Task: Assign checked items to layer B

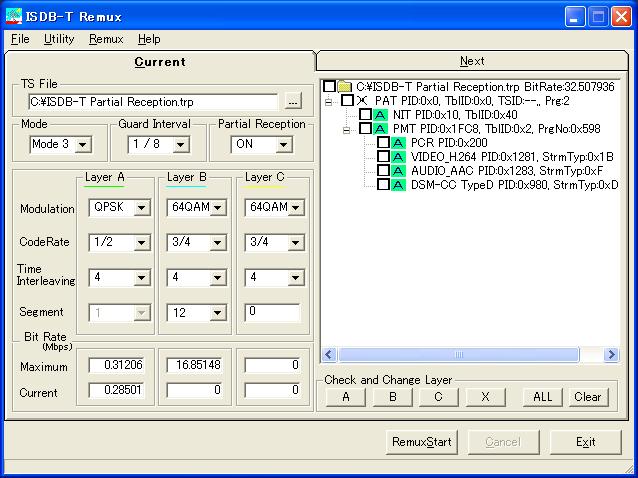Action: (x=393, y=397)
